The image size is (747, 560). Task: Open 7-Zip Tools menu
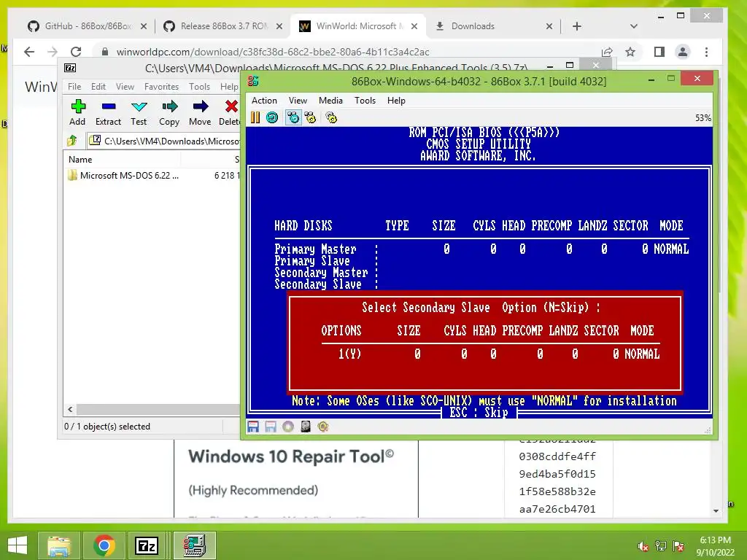pyautogui.click(x=199, y=87)
